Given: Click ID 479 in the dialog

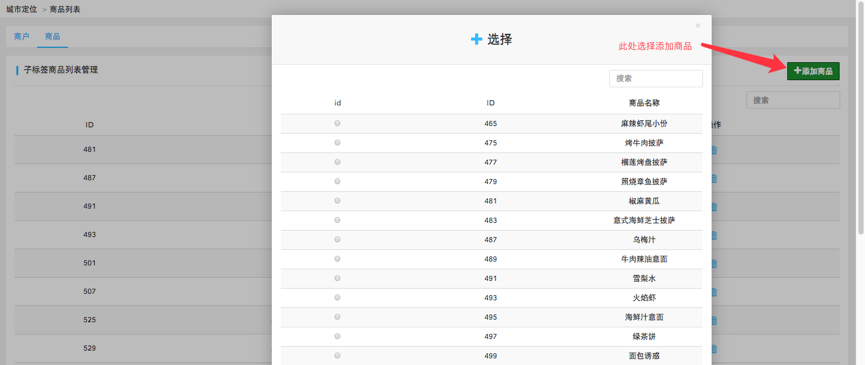Looking at the screenshot, I should pyautogui.click(x=490, y=181).
